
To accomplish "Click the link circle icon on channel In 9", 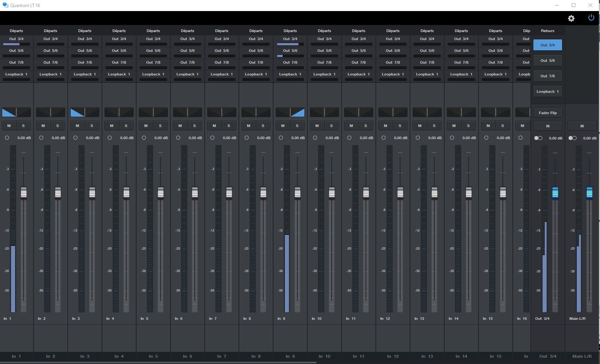I will tap(281, 138).
